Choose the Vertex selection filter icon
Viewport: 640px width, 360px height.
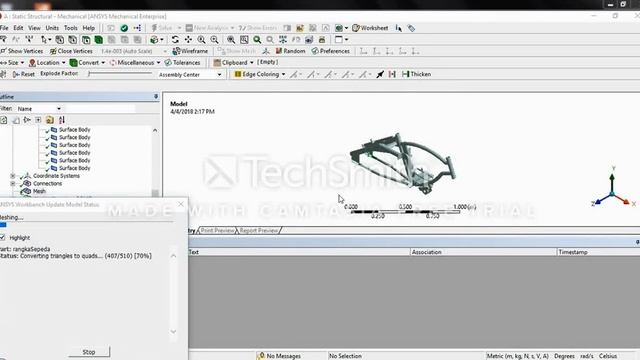60,40
